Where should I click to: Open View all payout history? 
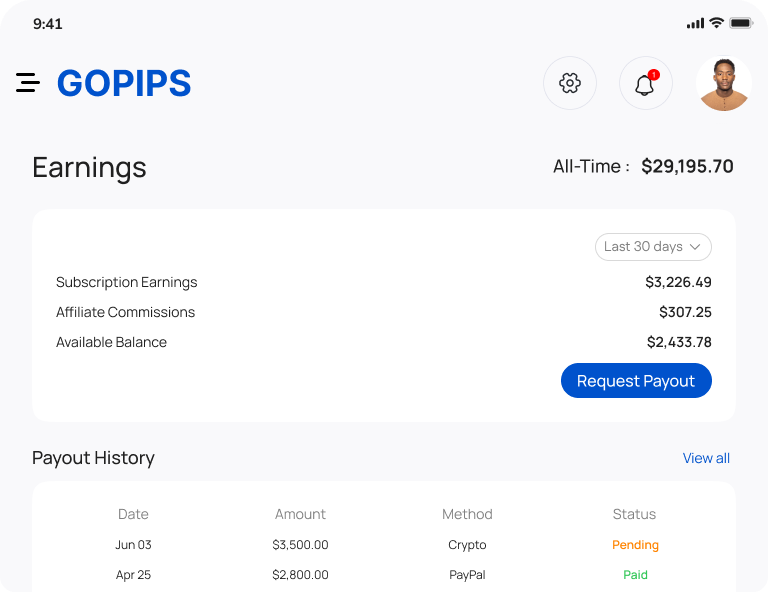tap(706, 458)
